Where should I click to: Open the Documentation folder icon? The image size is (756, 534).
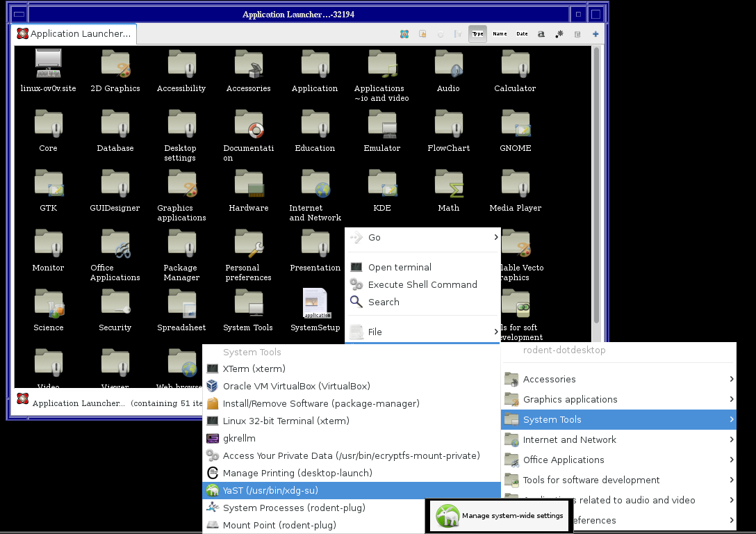pos(249,124)
